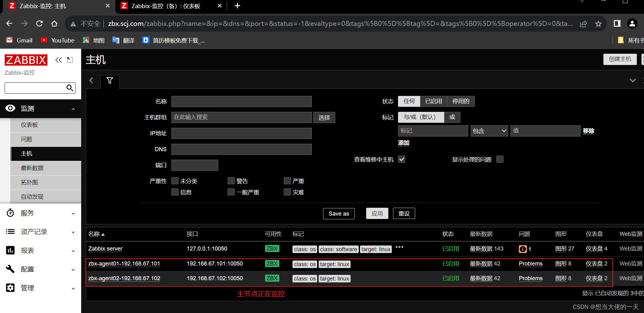The width and height of the screenshot is (644, 313).
Task: Check the 一般严重 severity box
Action: (231, 192)
